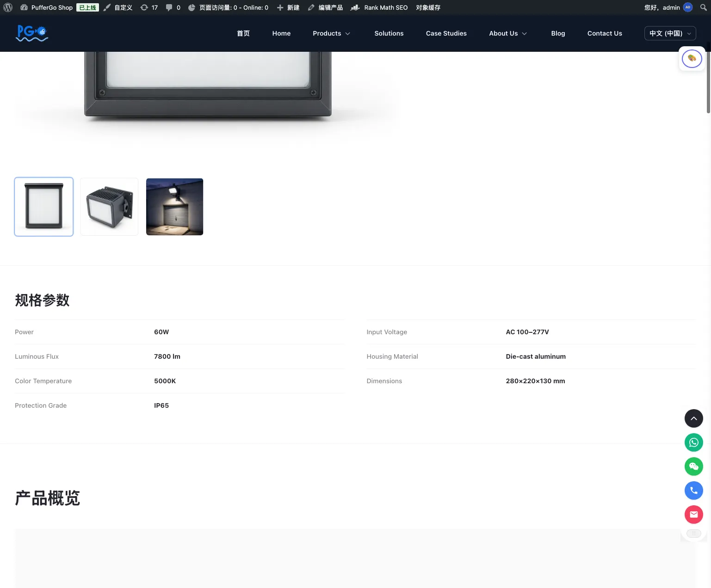Open WhatsApp chat button
711x588 pixels.
(694, 442)
